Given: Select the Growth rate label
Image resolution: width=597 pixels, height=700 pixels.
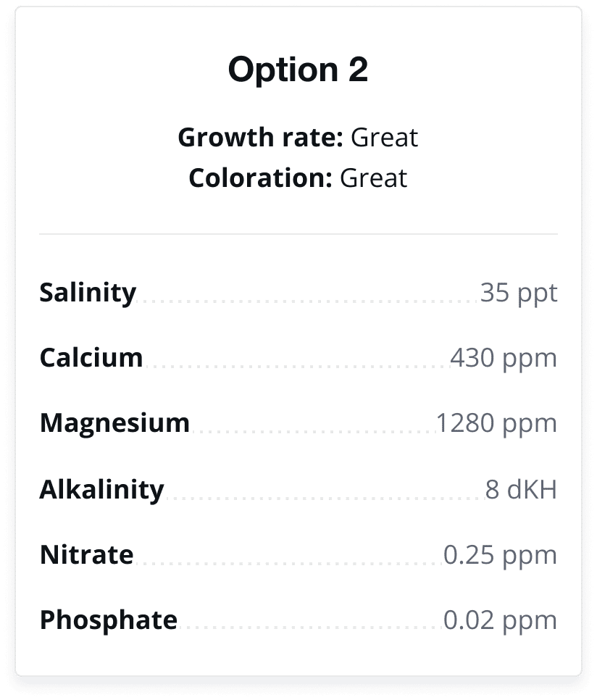Looking at the screenshot, I should 261,137.
